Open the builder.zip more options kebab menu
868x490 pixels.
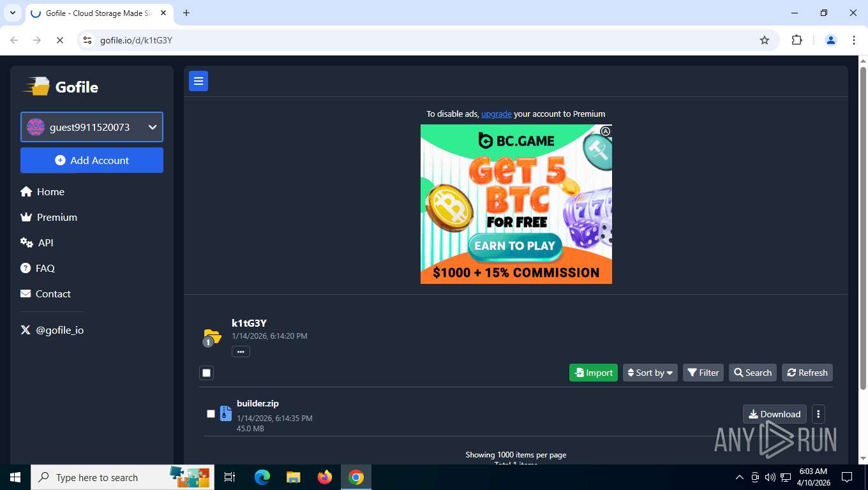(x=818, y=414)
